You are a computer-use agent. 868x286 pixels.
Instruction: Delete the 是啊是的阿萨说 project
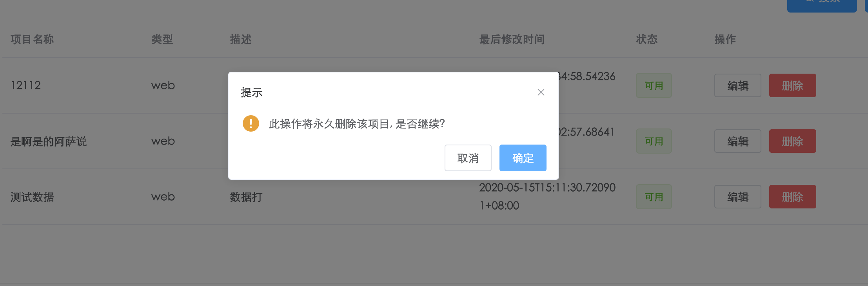tap(793, 141)
